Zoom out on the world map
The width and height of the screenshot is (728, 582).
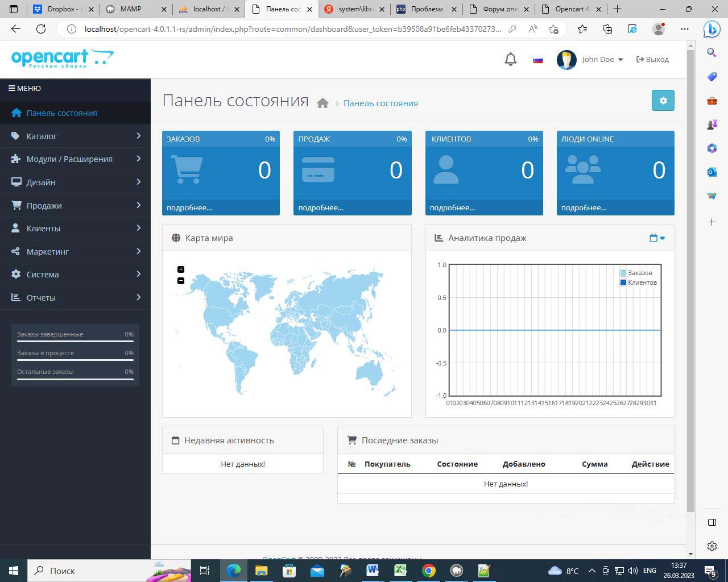click(181, 281)
